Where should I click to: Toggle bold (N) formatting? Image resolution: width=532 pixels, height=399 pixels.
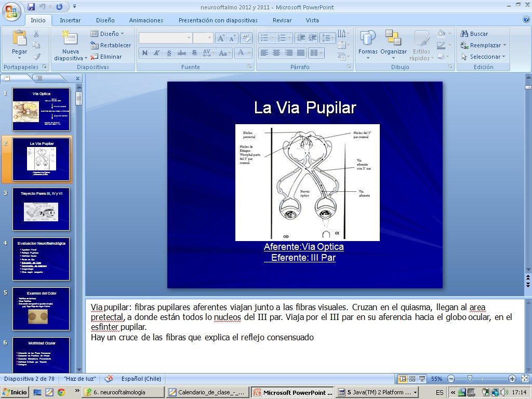[x=144, y=53]
